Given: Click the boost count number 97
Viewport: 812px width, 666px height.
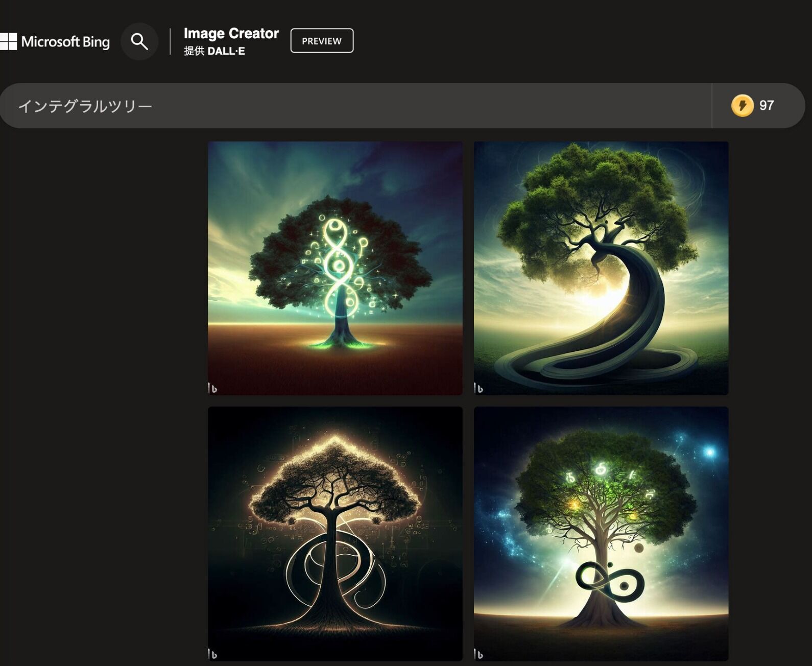Looking at the screenshot, I should (x=766, y=106).
